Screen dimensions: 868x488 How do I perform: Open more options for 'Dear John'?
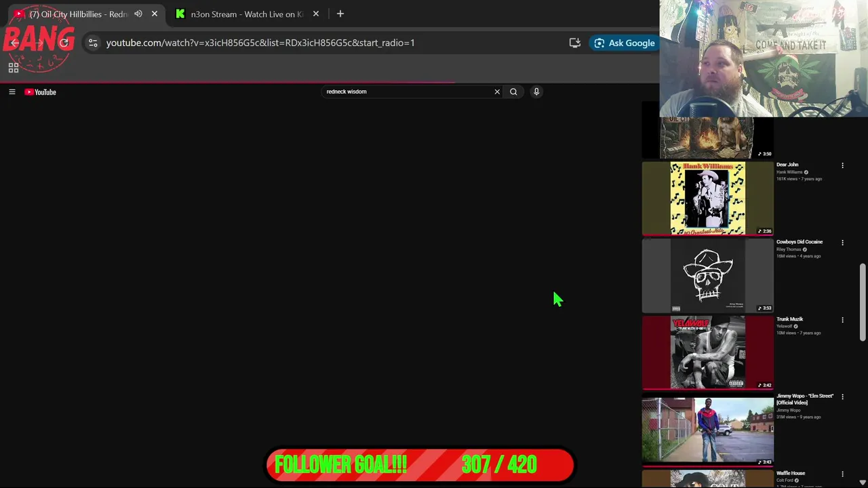tap(842, 165)
